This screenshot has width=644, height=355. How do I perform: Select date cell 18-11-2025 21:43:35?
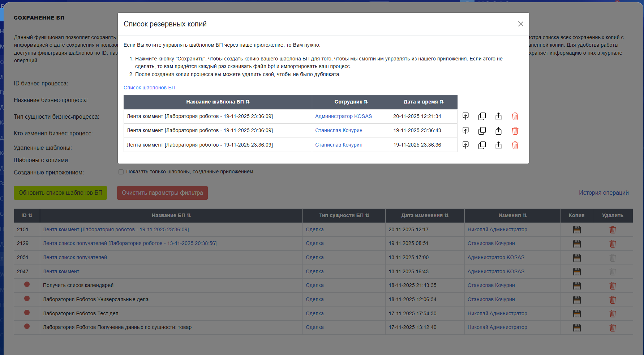click(425, 285)
